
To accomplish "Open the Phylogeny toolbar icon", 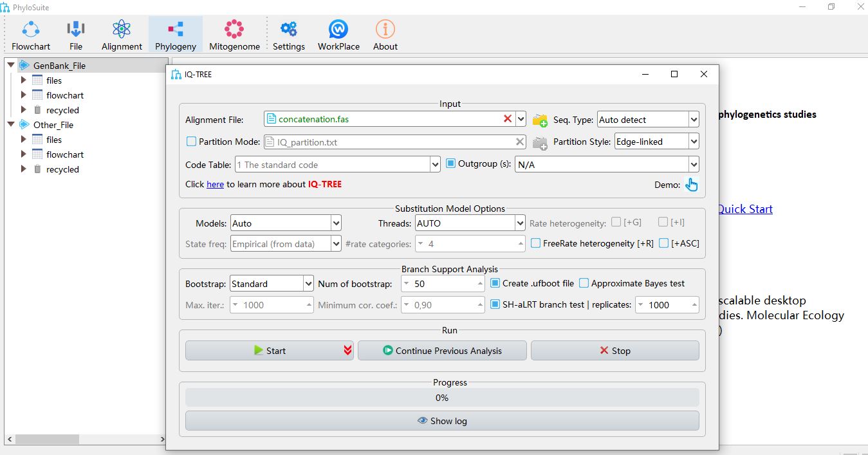I will (176, 35).
